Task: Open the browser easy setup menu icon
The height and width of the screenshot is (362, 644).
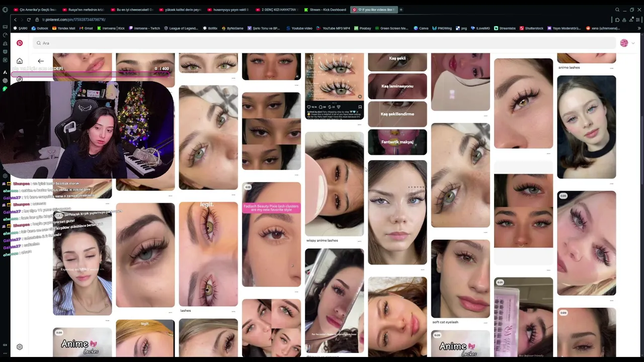Action: tap(637, 20)
